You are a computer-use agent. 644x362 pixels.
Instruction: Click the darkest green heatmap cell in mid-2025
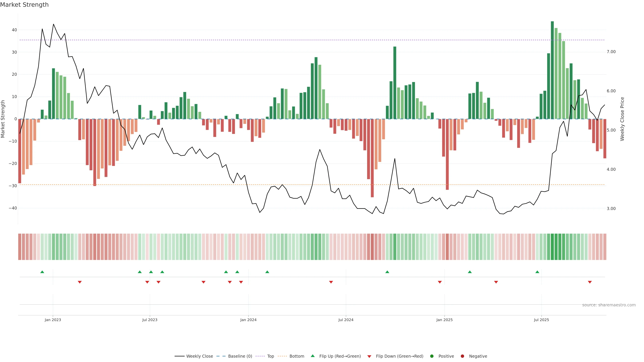point(552,247)
